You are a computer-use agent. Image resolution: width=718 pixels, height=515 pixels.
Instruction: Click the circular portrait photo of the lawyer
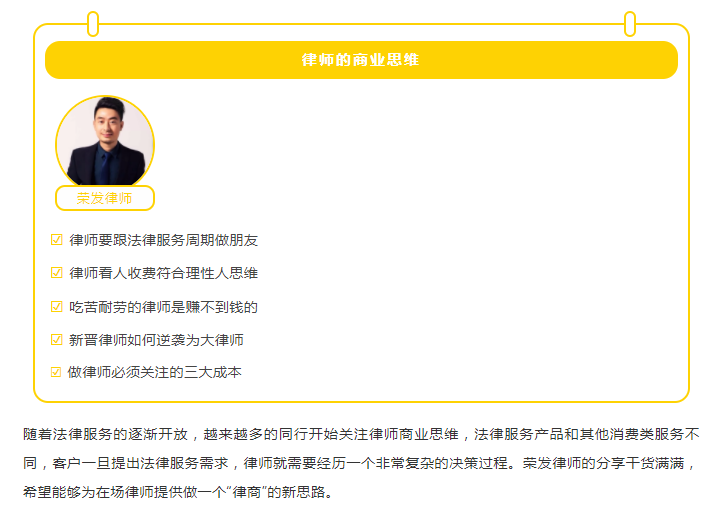105,142
